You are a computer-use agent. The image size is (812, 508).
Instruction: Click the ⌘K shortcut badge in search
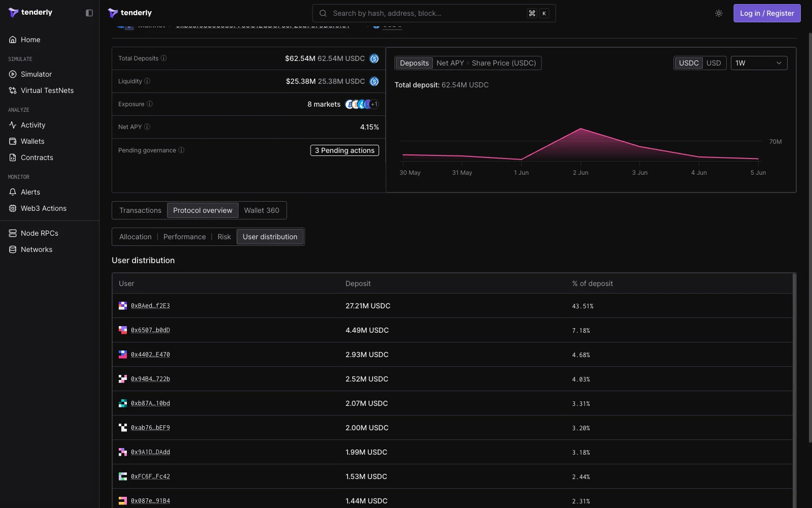[538, 13]
